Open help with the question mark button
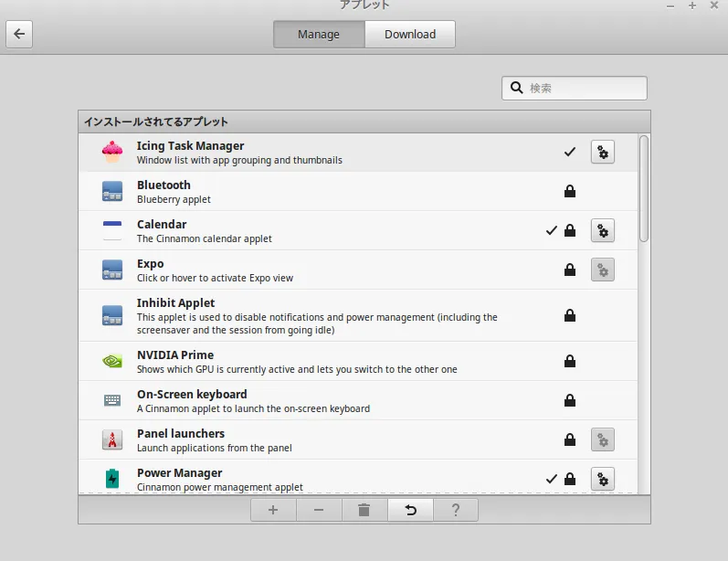 [456, 510]
